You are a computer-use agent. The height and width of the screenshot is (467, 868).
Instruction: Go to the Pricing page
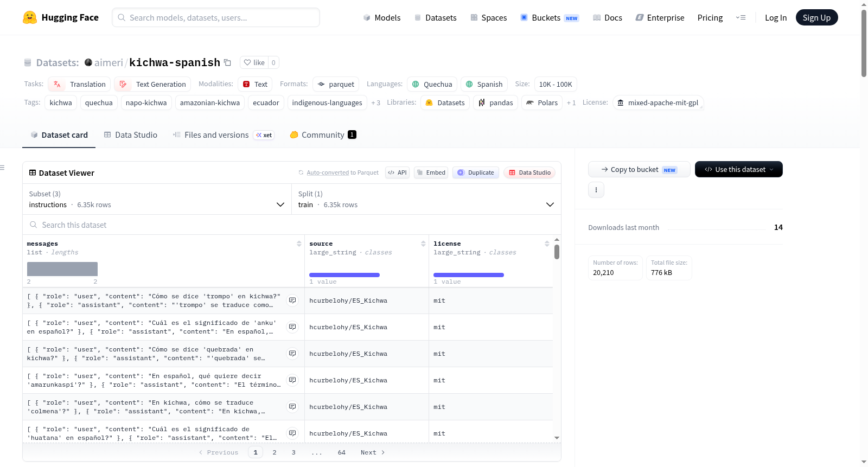[710, 17]
